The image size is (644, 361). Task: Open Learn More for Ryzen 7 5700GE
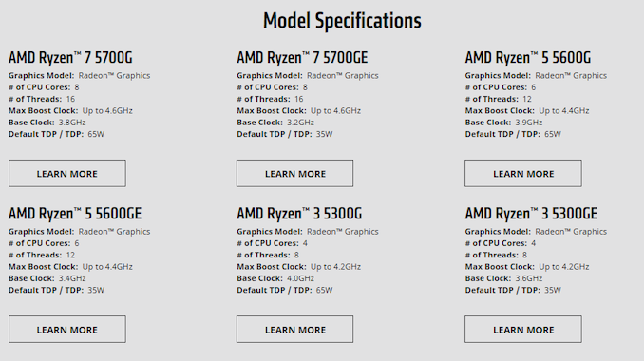(294, 173)
